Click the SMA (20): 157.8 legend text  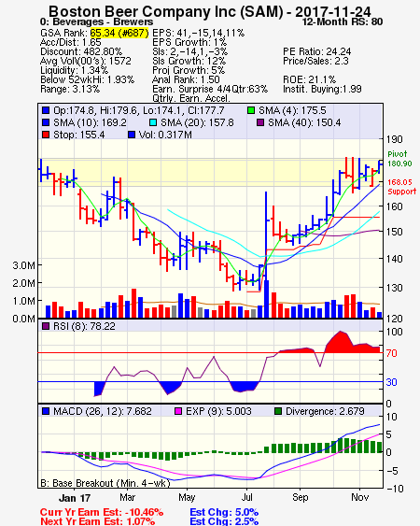click(197, 122)
